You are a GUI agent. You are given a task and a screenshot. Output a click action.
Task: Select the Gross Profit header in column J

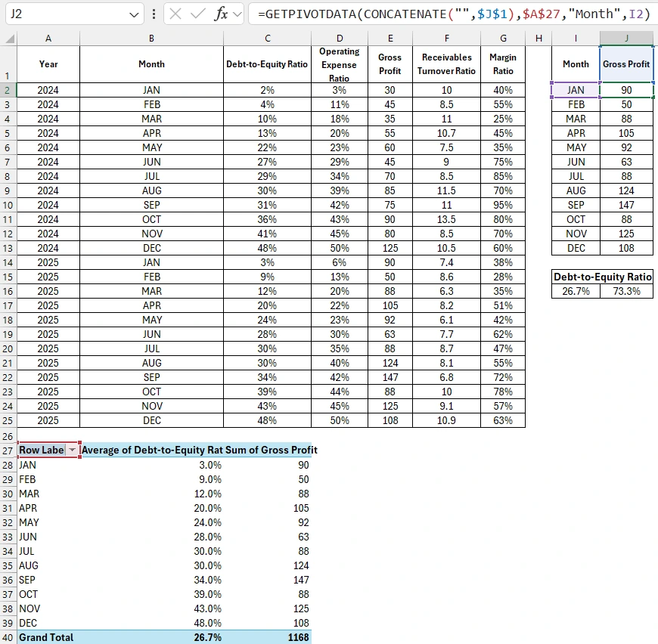[626, 64]
